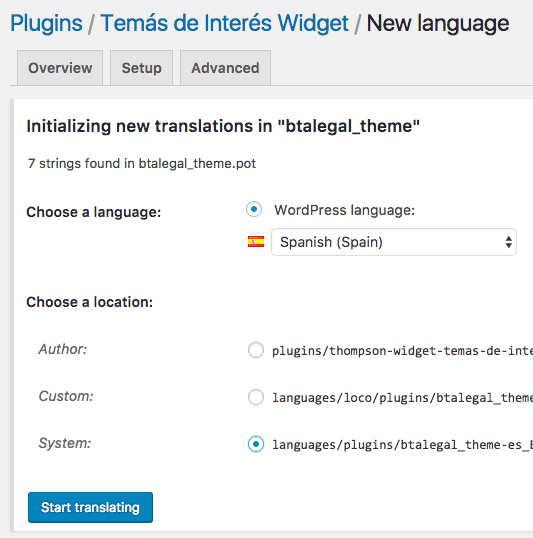533x538 pixels.
Task: Click the Spanish flag icon
Action: point(256,242)
